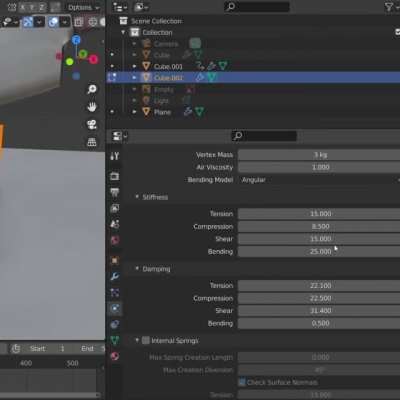Collapse the Damping section
400x400 pixels.
[x=137, y=268]
